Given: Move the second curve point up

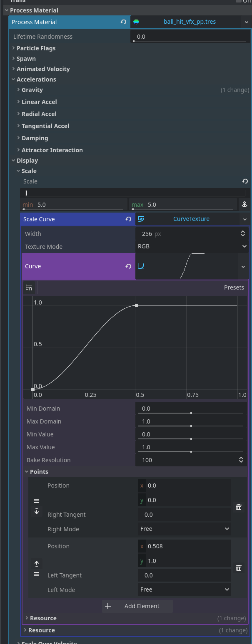Looking at the screenshot, I should 37,564.
